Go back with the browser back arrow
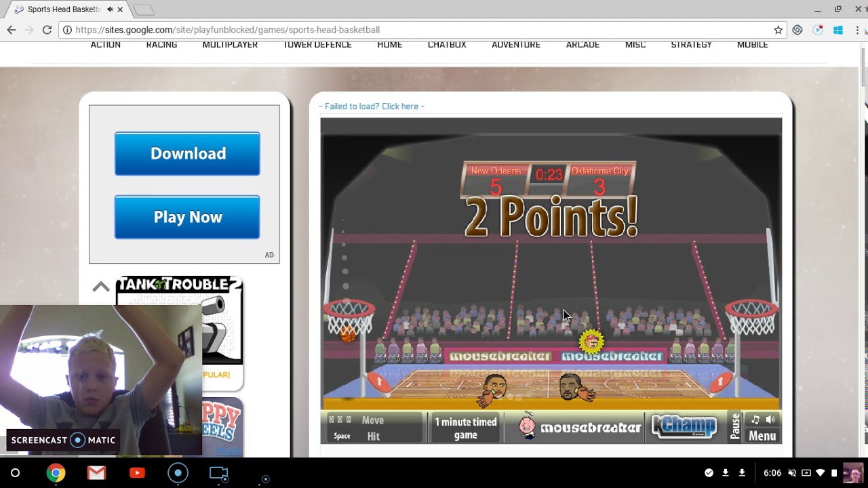The image size is (868, 488). (x=12, y=30)
